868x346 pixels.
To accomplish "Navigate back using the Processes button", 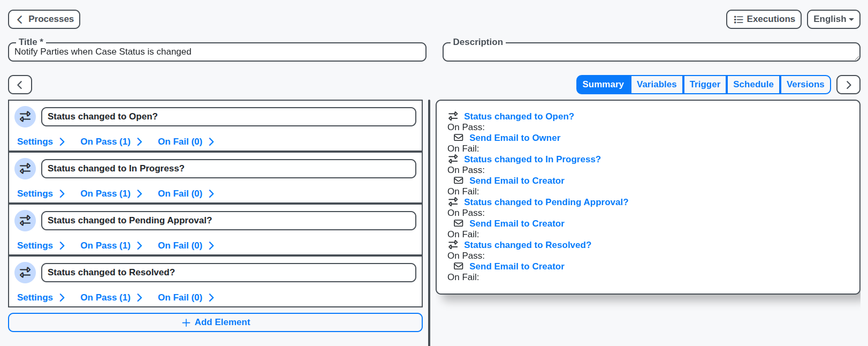I will 44,19.
